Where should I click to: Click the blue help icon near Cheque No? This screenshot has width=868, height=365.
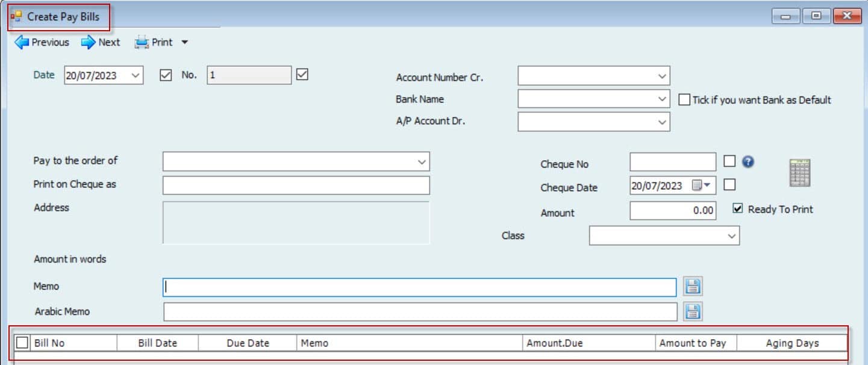pos(749,161)
